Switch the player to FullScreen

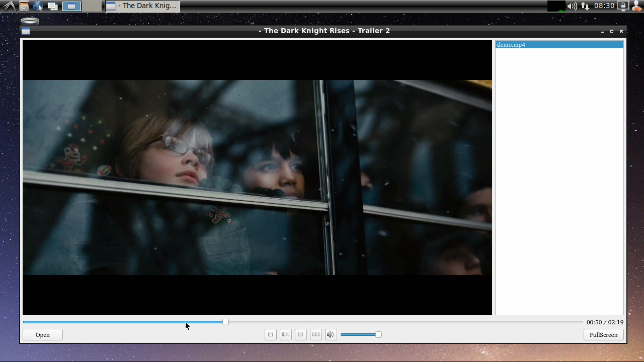(x=603, y=335)
